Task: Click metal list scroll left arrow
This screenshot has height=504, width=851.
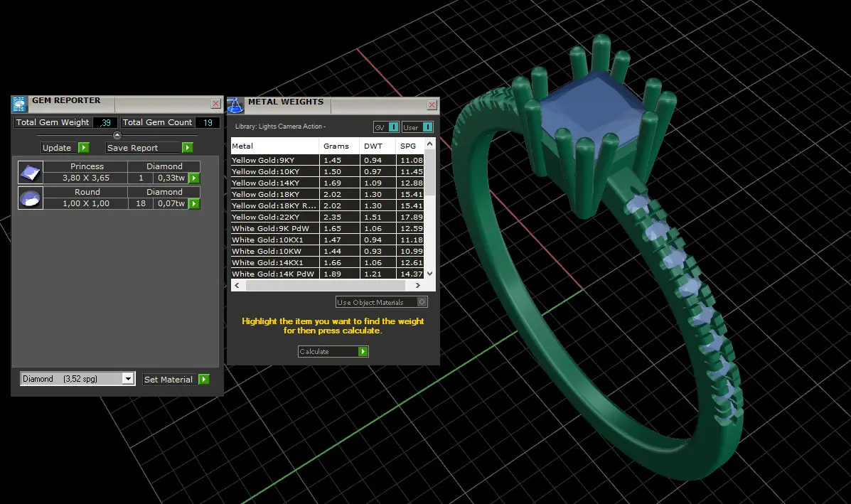Action: point(237,285)
